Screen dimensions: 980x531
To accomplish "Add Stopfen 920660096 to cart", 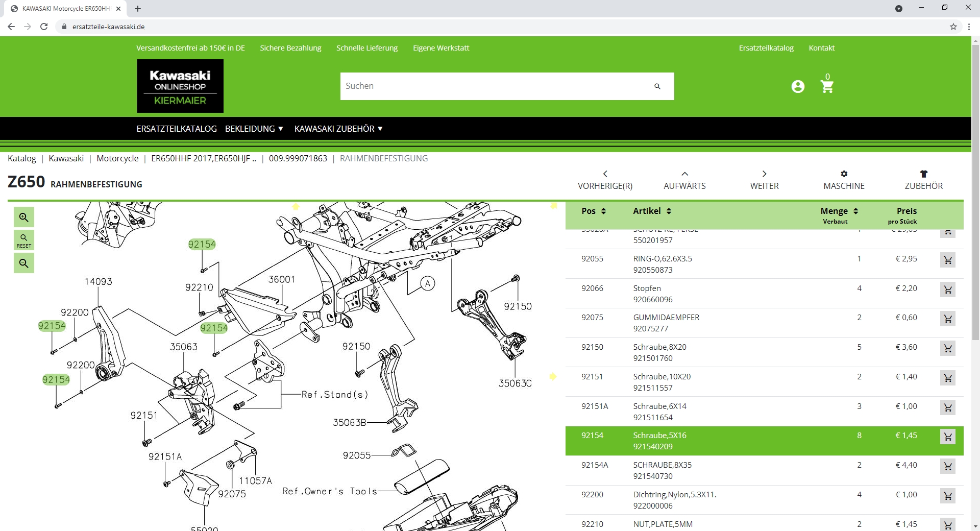I will click(x=948, y=289).
